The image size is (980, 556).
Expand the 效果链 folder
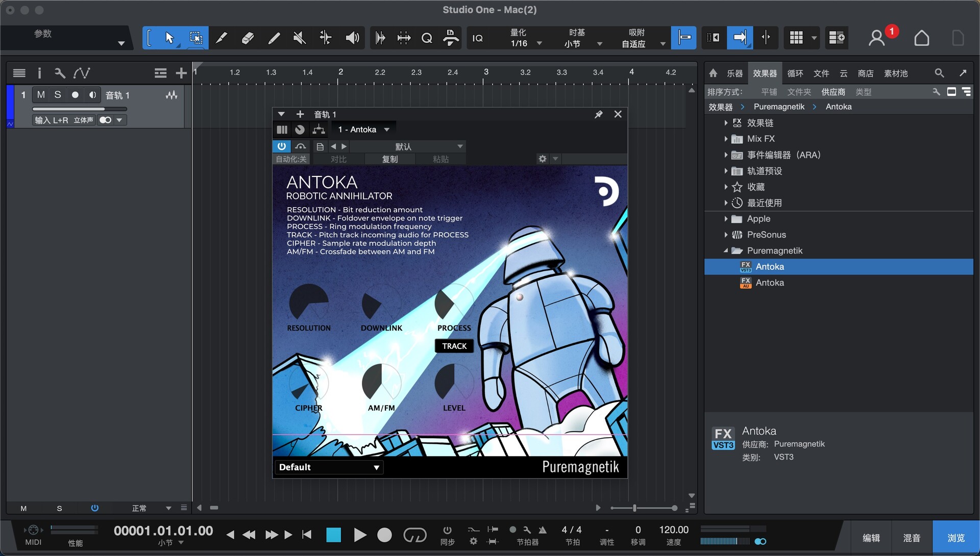pyautogui.click(x=726, y=123)
